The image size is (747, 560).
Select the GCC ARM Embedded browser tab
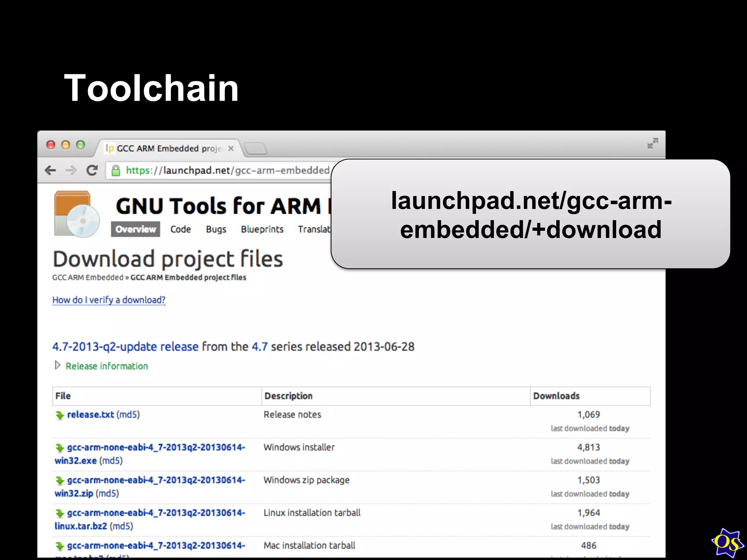169,148
